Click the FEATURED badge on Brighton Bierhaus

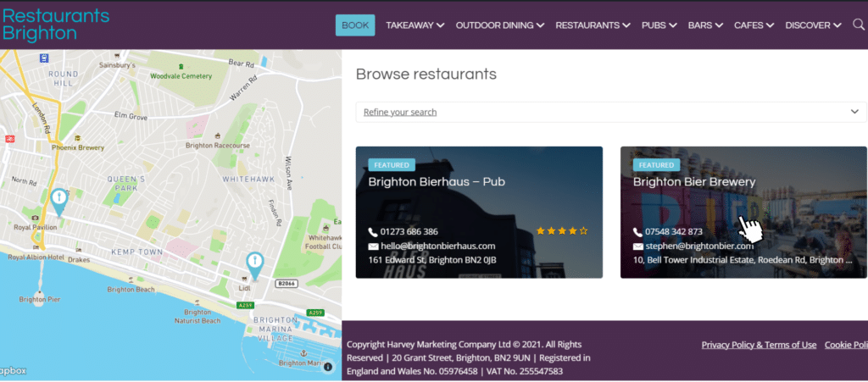[392, 164]
